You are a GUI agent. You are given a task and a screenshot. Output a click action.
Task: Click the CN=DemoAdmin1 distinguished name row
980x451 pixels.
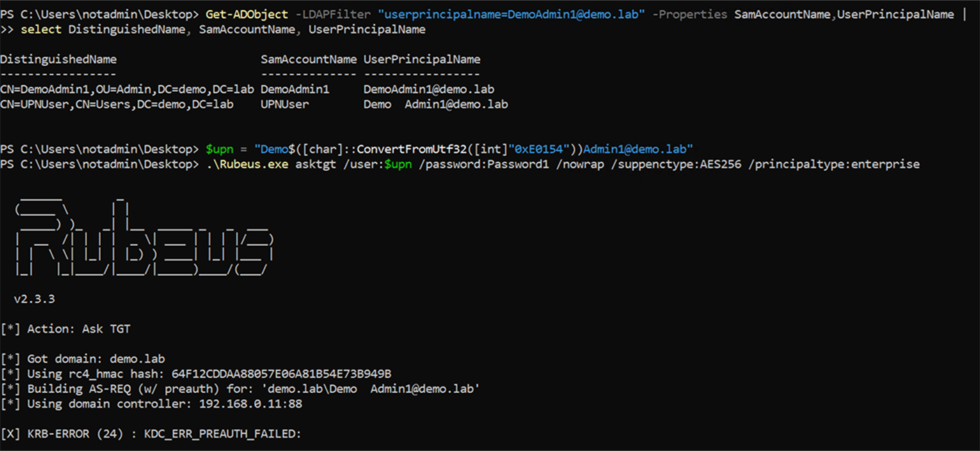pyautogui.click(x=127, y=90)
